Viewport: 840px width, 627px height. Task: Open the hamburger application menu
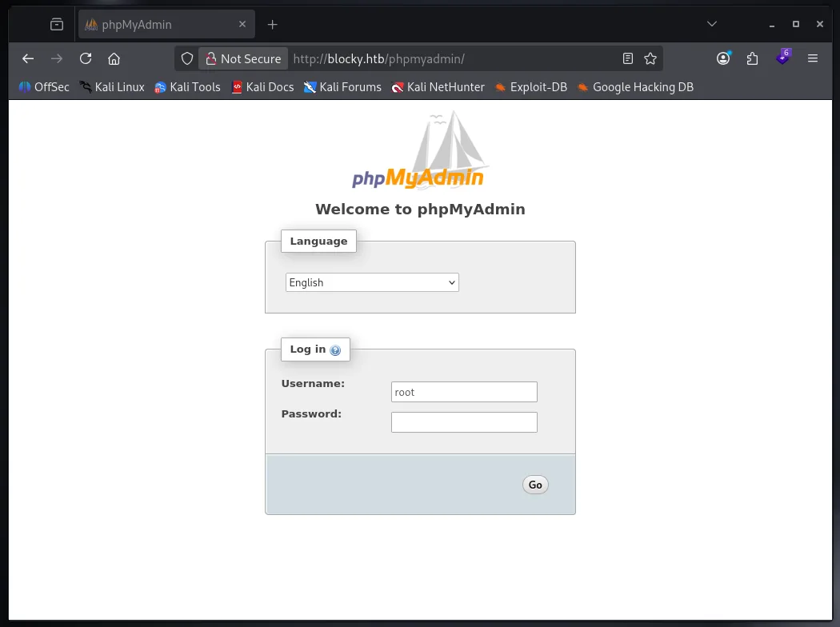(813, 58)
